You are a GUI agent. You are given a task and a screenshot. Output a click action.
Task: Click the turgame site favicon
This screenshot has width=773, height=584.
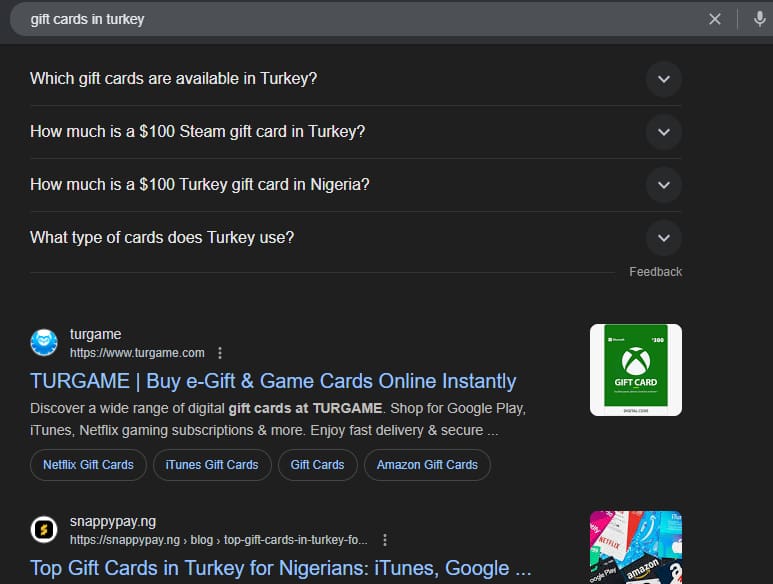pos(44,343)
